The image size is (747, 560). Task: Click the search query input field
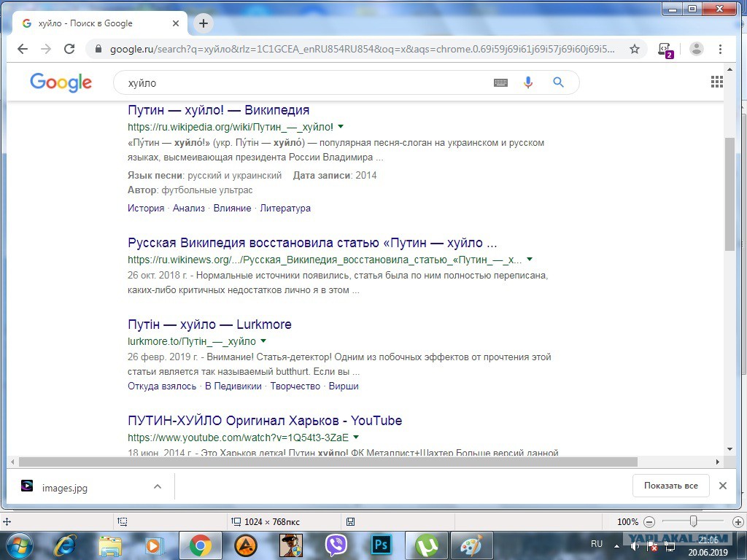[305, 83]
